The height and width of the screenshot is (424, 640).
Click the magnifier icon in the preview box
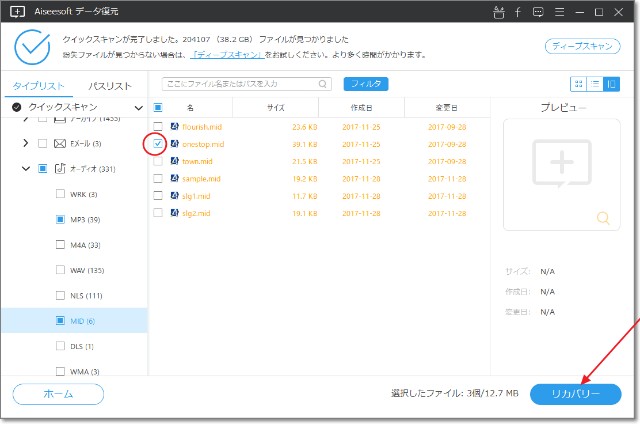(602, 217)
